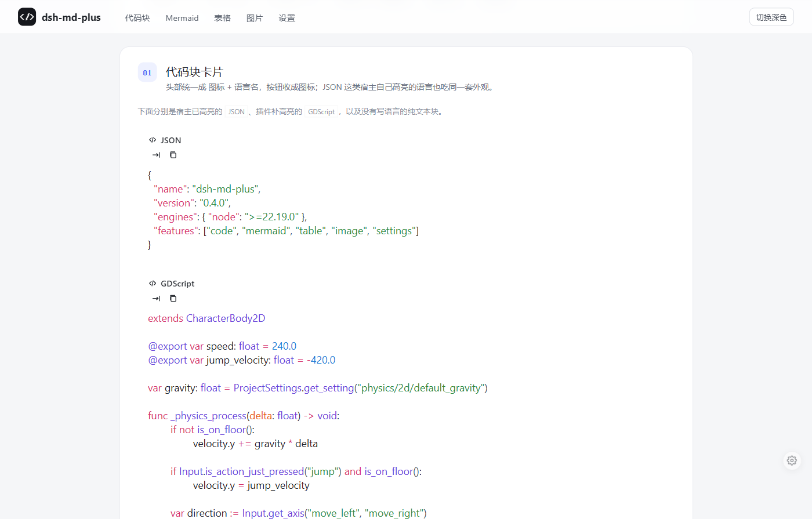
Task: Click the func _physics_process line
Action: pyautogui.click(x=244, y=416)
